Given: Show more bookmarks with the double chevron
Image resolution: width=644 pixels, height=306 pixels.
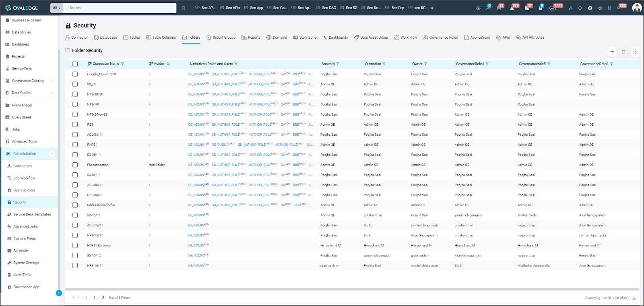Looking at the screenshot, I should click(432, 8).
